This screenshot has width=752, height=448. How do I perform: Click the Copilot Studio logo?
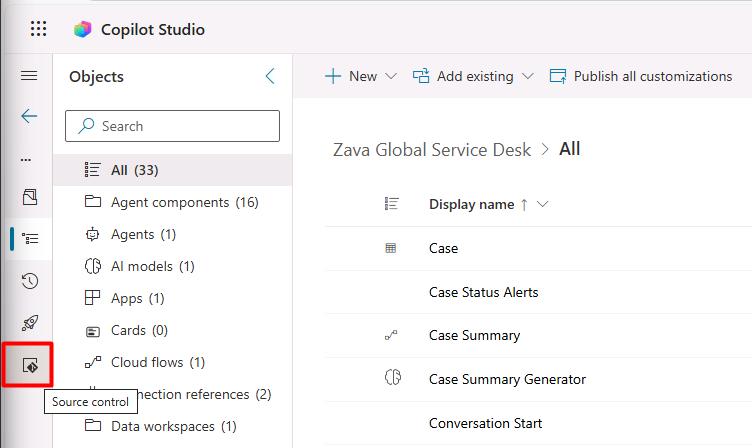point(82,29)
